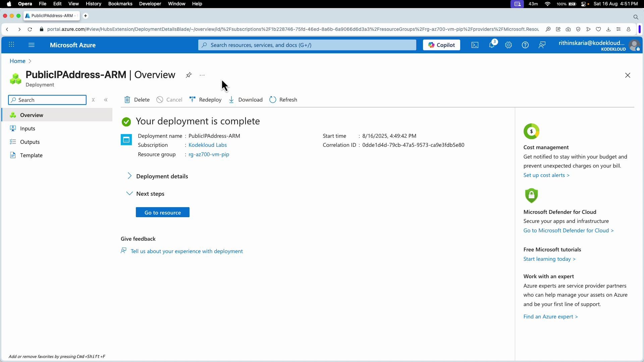Go forward in the browser
The image size is (644, 362).
pyautogui.click(x=19, y=29)
